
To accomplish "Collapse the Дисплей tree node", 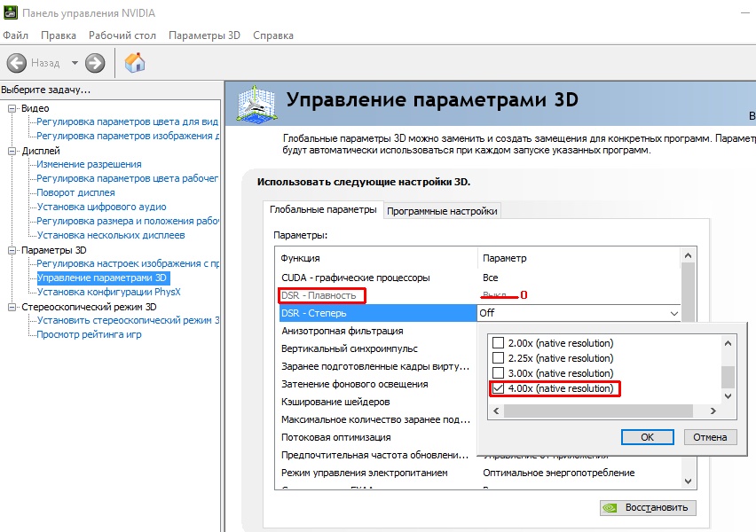I will tap(12, 152).
